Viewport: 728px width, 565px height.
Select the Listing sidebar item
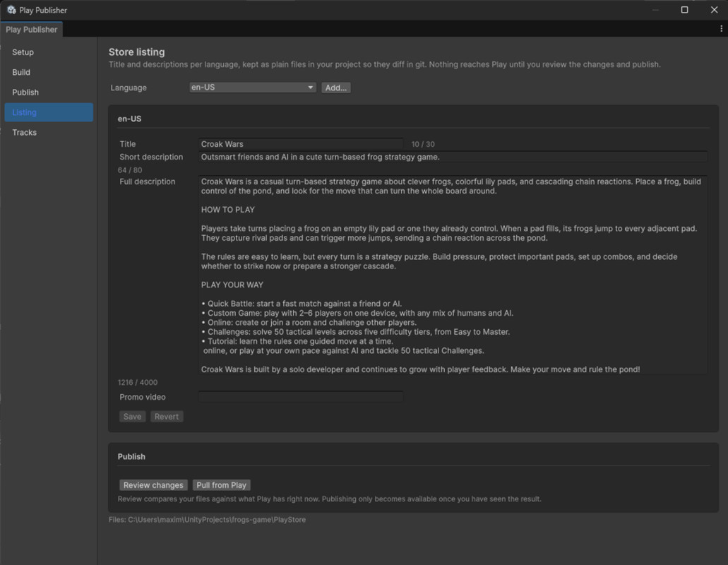(49, 112)
